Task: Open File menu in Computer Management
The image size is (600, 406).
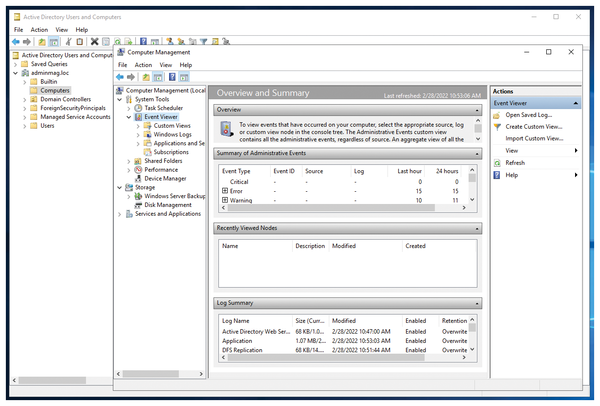Action: tap(122, 65)
